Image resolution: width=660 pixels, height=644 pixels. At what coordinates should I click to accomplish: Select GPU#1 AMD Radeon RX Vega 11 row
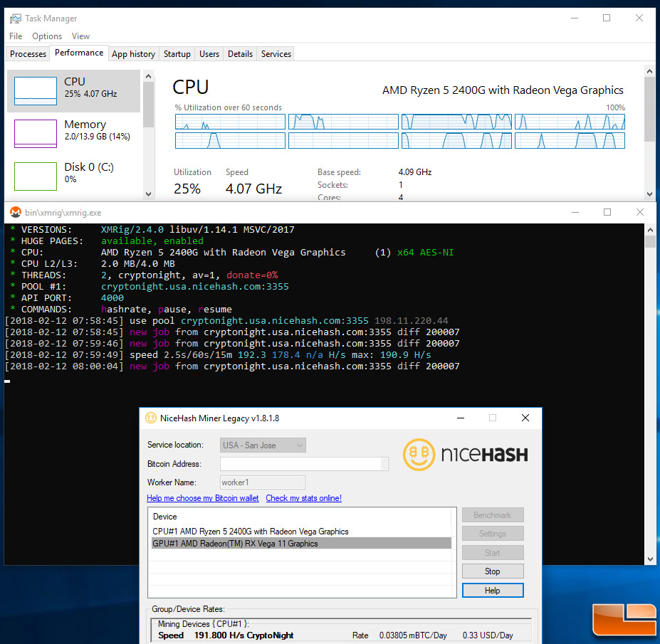[301, 543]
